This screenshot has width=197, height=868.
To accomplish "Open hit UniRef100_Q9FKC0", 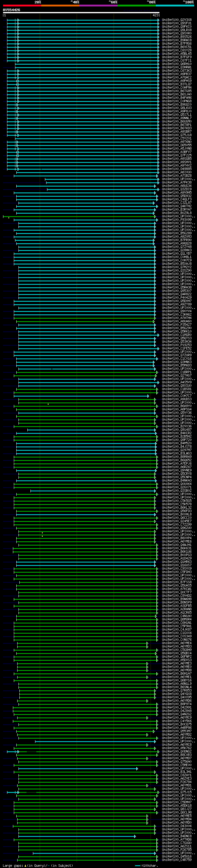I will tap(177, 26).
